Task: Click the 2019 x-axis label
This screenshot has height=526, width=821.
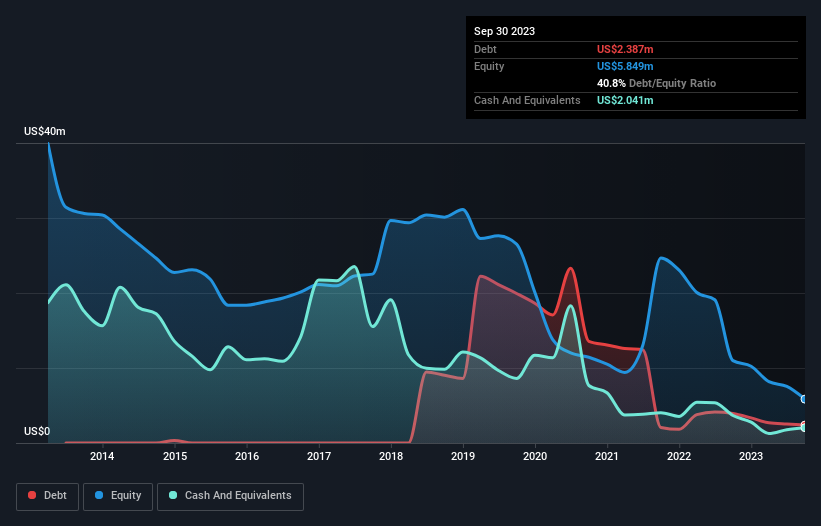Action: coord(463,456)
